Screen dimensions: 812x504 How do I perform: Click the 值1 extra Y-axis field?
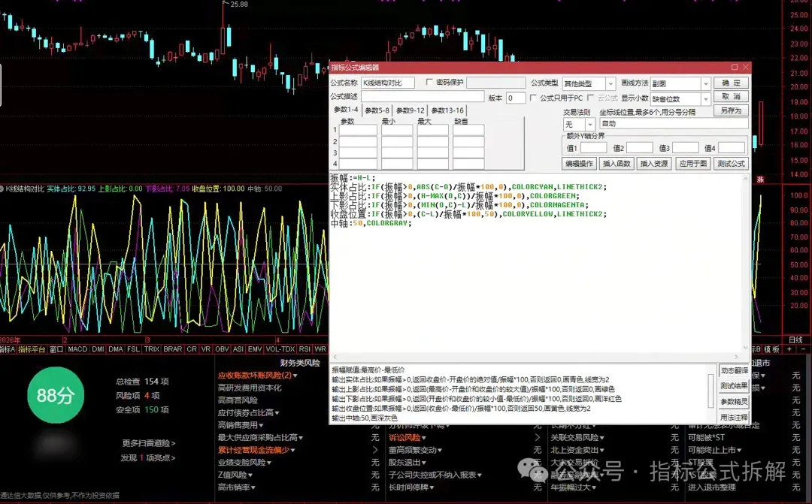click(x=593, y=148)
